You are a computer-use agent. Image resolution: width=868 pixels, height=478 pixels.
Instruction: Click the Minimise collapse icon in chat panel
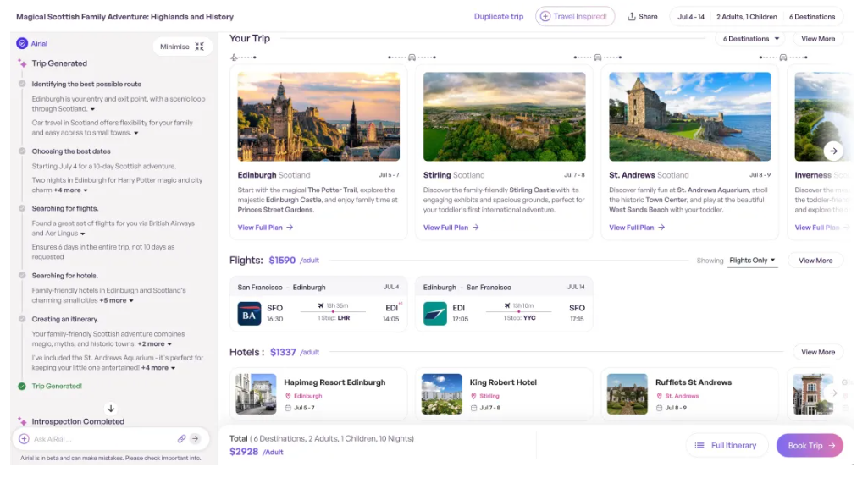(x=199, y=47)
